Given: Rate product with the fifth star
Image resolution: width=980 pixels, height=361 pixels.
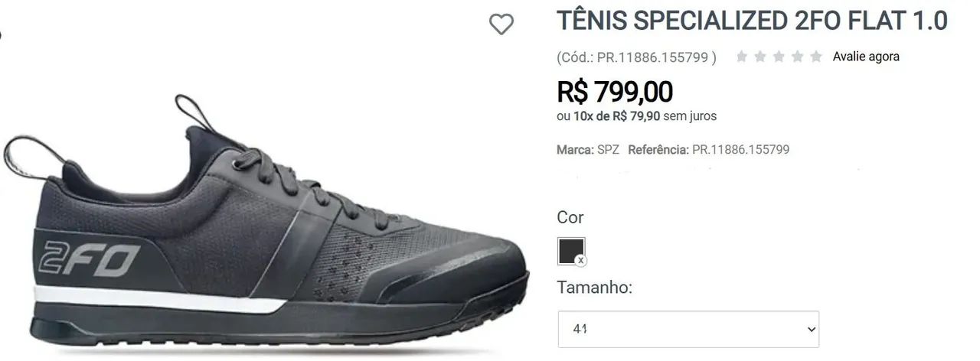Looking at the screenshot, I should (816, 57).
